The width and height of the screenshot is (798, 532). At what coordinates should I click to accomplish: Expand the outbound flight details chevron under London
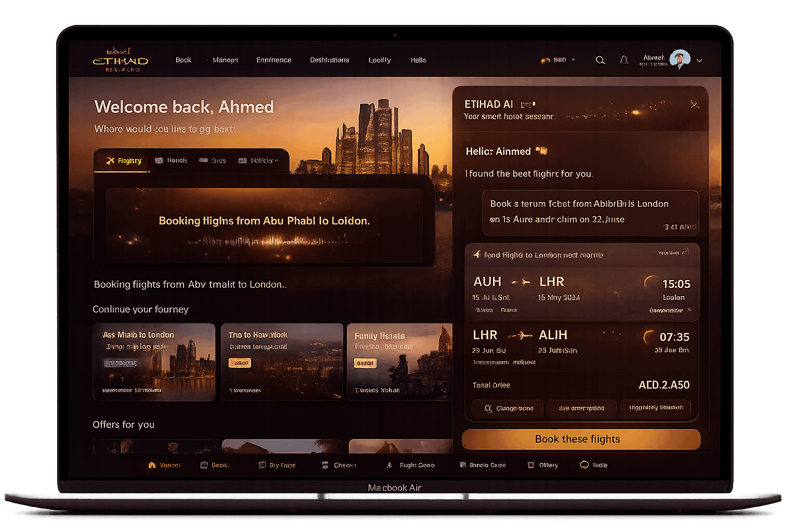click(689, 310)
